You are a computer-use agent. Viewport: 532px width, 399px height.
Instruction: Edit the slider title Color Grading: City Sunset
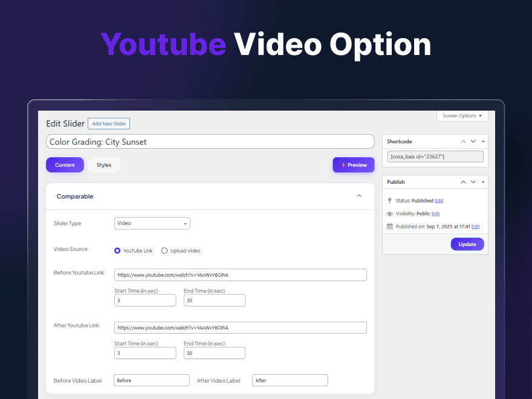(210, 142)
